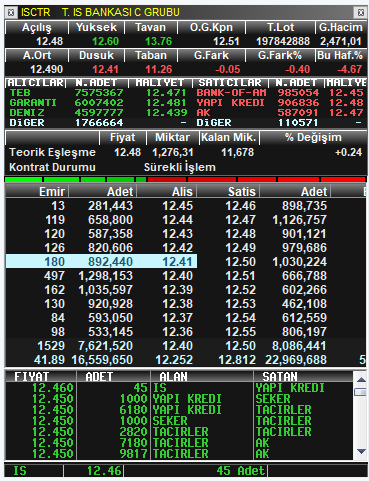The height and width of the screenshot is (481, 369).
Task: Click ask price 12.55
Action: 240,332
